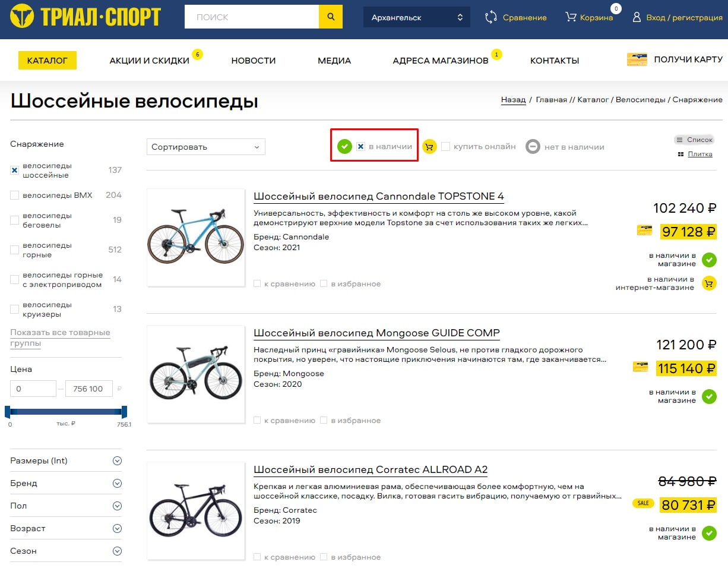Open Cannondale TOPSTONE 4 product link
728x568 pixels.
tap(379, 197)
